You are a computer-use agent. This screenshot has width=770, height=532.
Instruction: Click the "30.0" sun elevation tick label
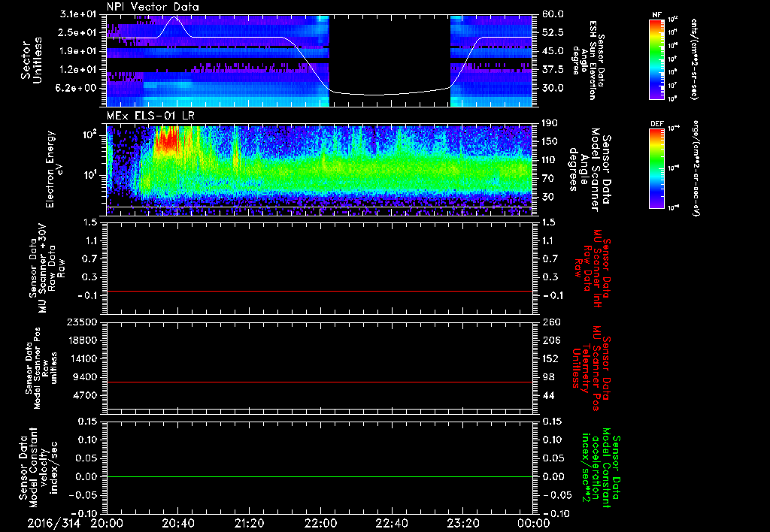(553, 89)
